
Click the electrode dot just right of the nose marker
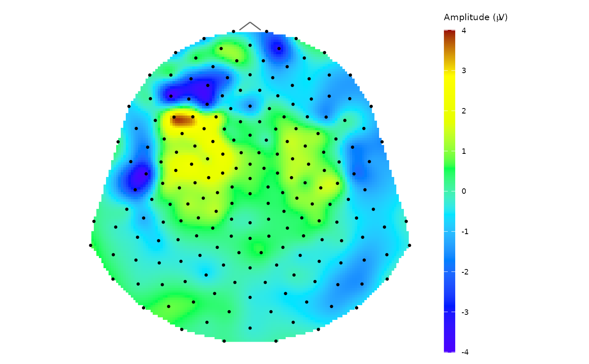coord(266,32)
